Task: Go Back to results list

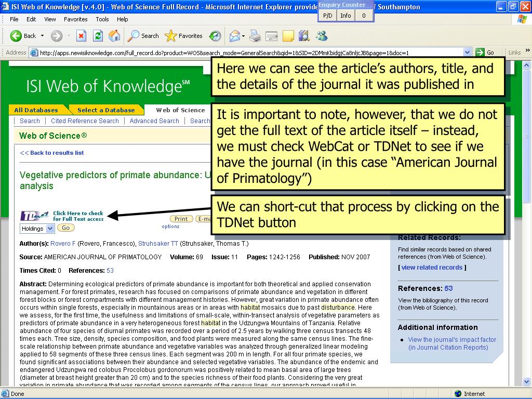Action: [x=52, y=153]
